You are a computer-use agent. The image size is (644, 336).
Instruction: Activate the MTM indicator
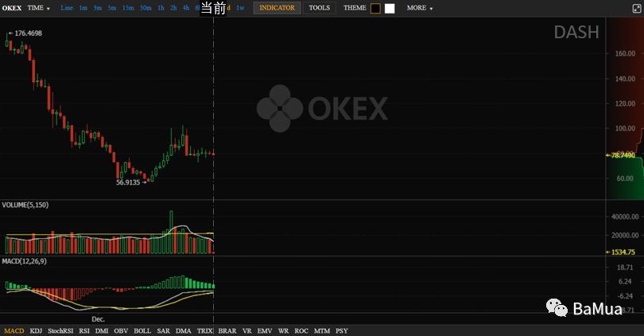click(321, 330)
